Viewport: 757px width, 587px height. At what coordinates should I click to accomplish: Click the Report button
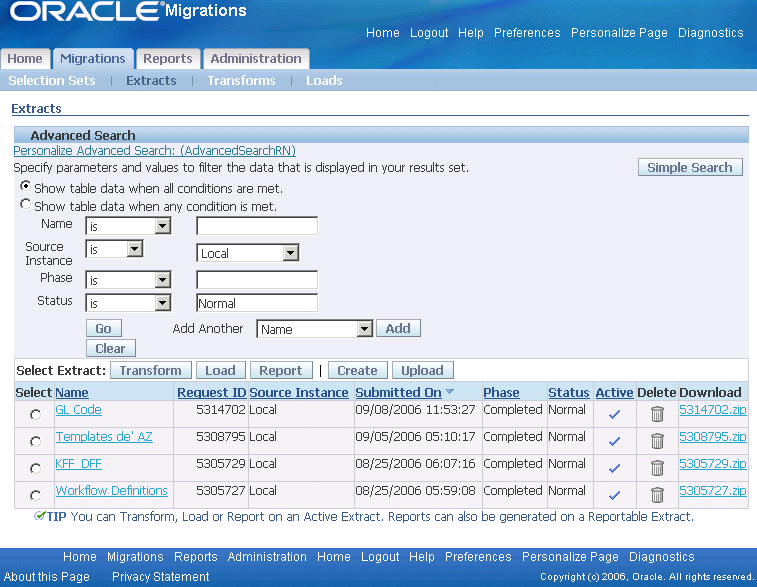pyautogui.click(x=281, y=370)
